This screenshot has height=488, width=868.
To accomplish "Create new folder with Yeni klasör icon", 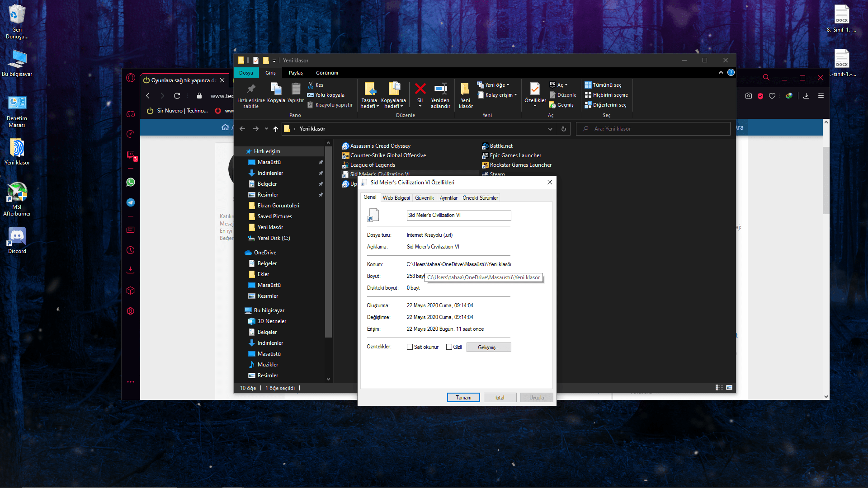I will pos(465,89).
